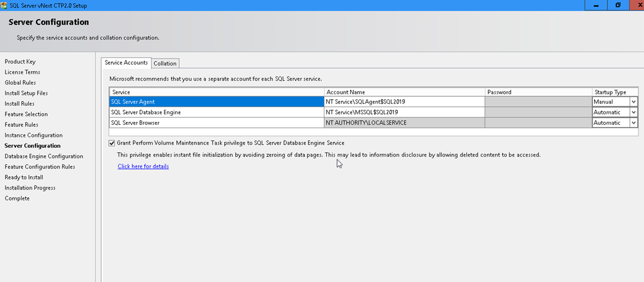Go to the Install Rules step
The width and height of the screenshot is (644, 282).
coord(19,104)
